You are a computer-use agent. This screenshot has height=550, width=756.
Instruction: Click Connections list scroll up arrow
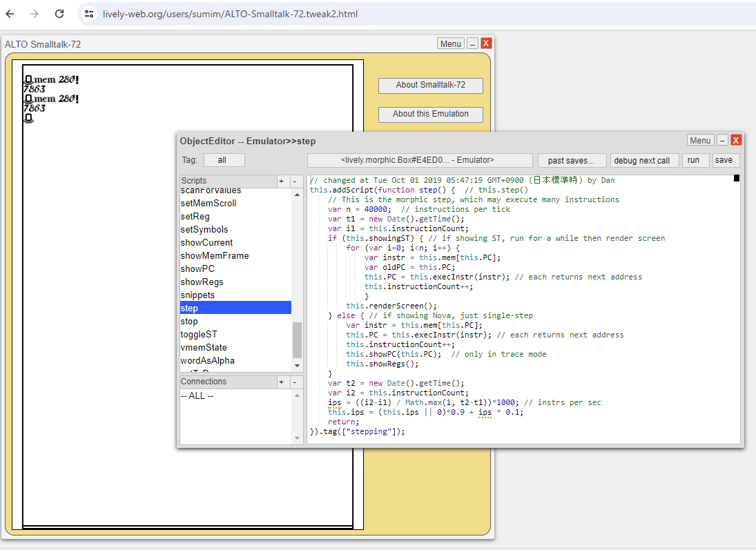[297, 395]
